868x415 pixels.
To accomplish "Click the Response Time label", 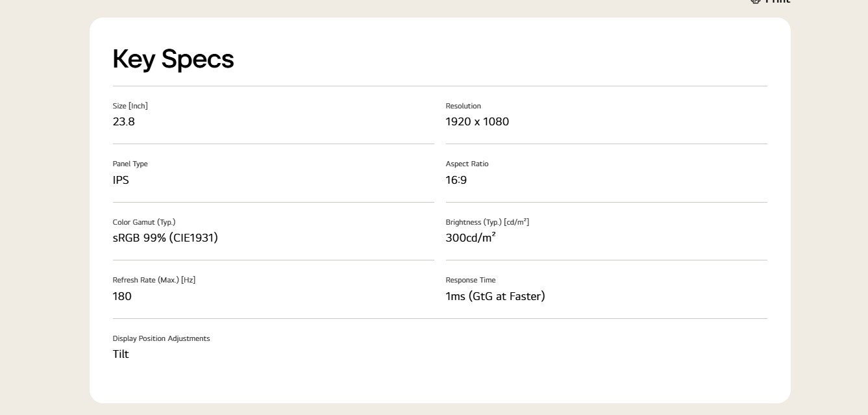I will [x=471, y=280].
